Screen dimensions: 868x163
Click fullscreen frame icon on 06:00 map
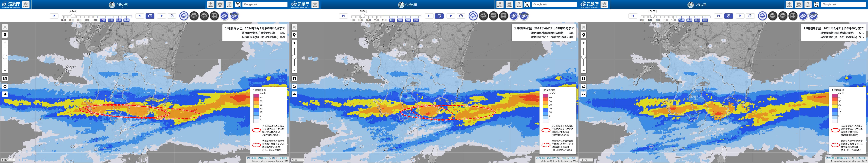584,27
